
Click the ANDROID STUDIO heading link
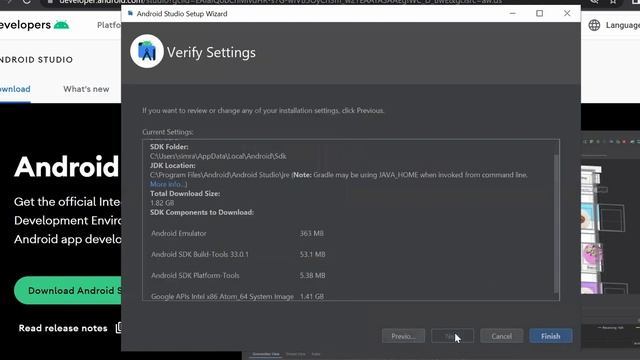[x=36, y=60]
